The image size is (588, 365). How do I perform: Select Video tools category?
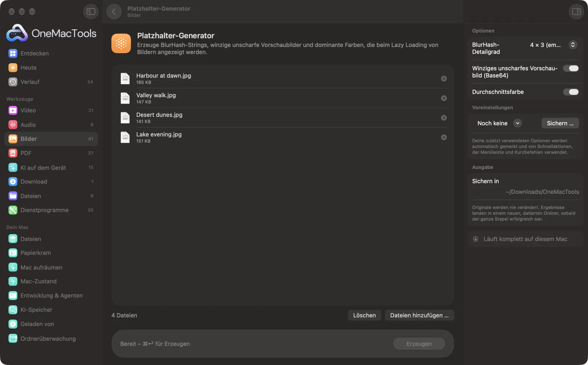coord(51,110)
